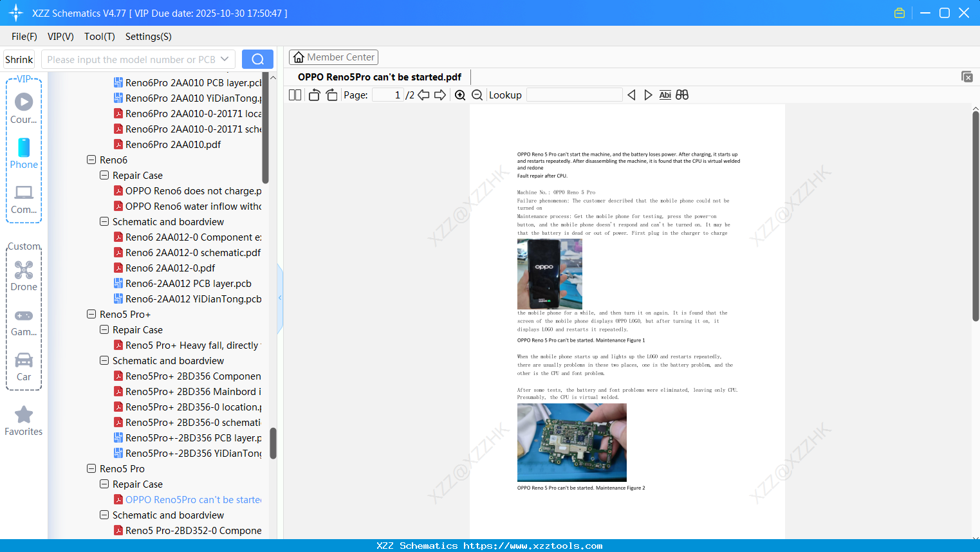Zoom out of the PDF document
This screenshot has height=552, width=980.
click(x=477, y=95)
